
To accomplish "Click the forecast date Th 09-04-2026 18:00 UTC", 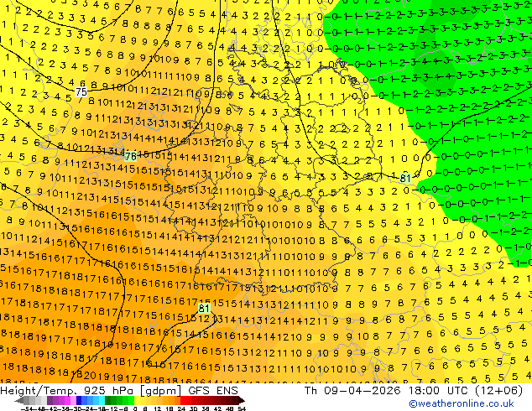I will point(387,391).
